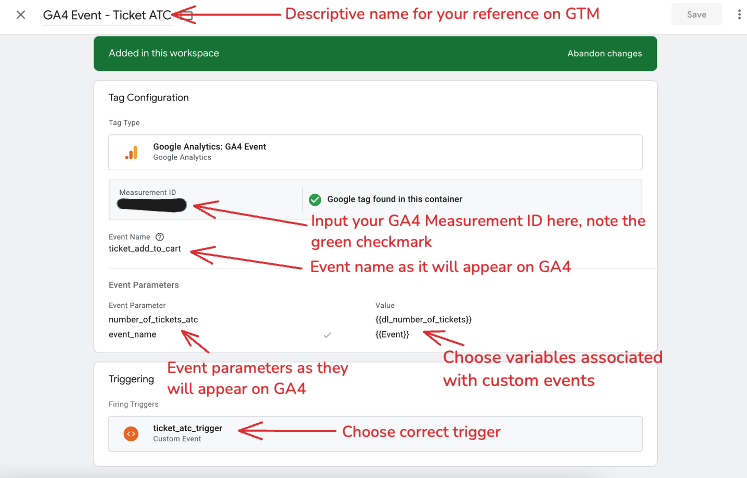Open the three-dot more options menu
This screenshot has width=747, height=478.
pos(739,15)
